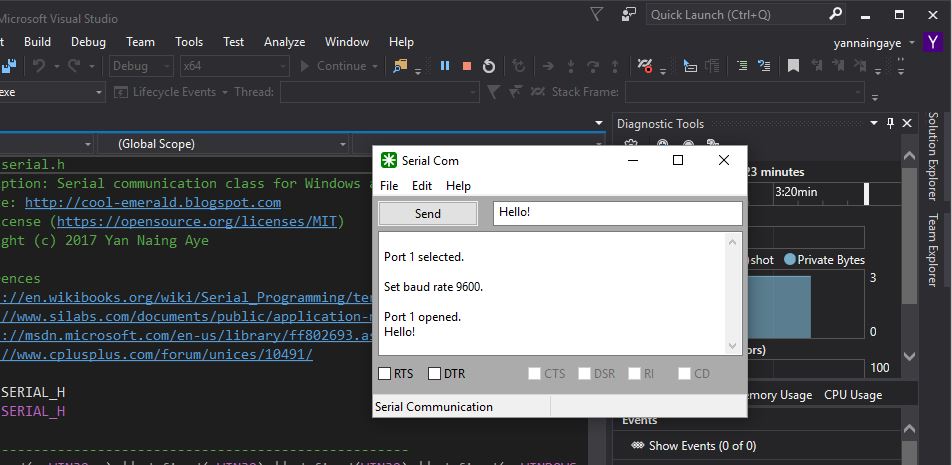Click the CD checkbox
The height and width of the screenshot is (465, 952).
[684, 374]
